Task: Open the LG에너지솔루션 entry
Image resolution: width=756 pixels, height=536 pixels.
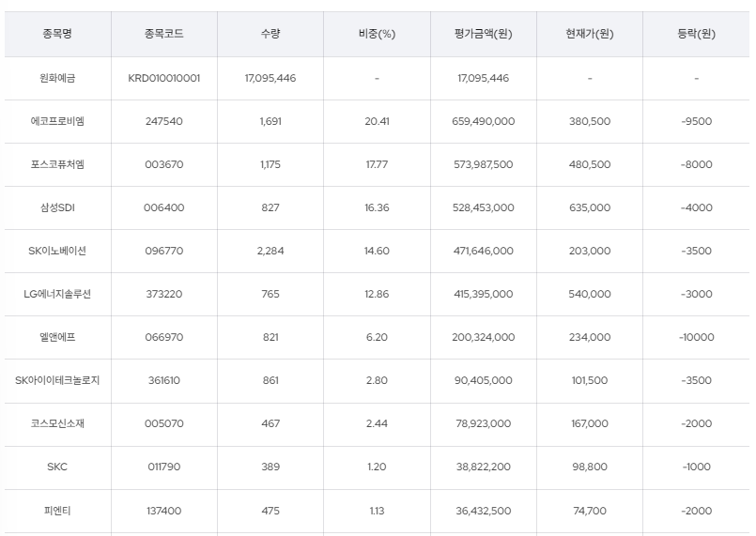Action: coord(57,294)
